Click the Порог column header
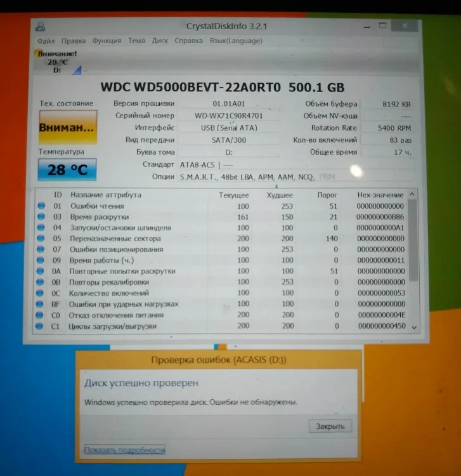The width and height of the screenshot is (461, 476). click(327, 195)
